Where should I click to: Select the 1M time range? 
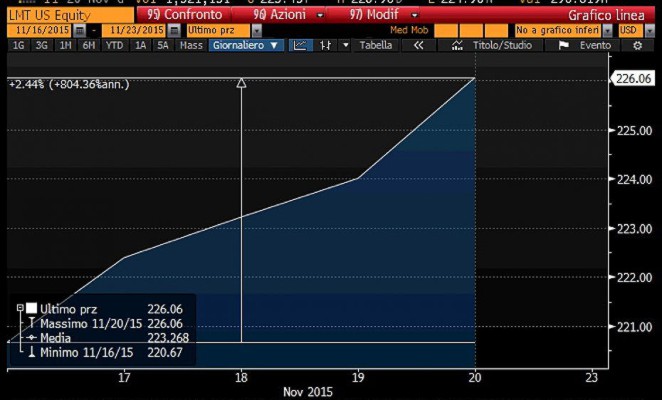click(x=64, y=46)
